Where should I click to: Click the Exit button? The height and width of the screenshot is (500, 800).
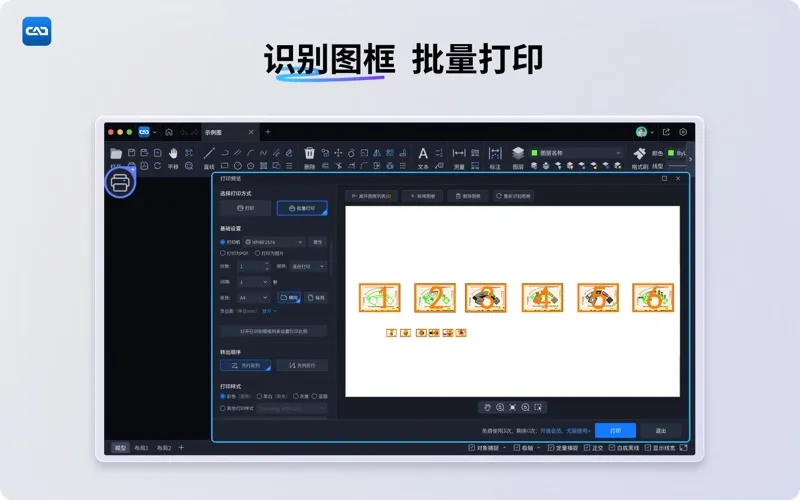pyautogui.click(x=661, y=431)
